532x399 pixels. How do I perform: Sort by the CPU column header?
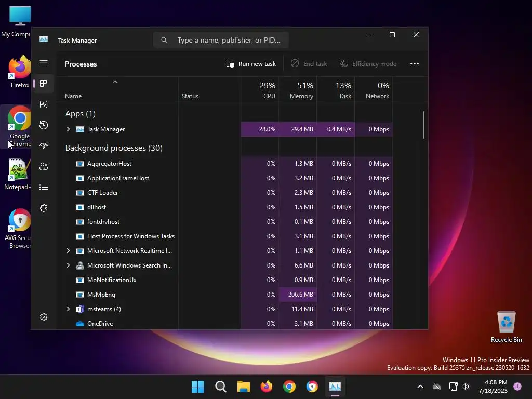260,90
